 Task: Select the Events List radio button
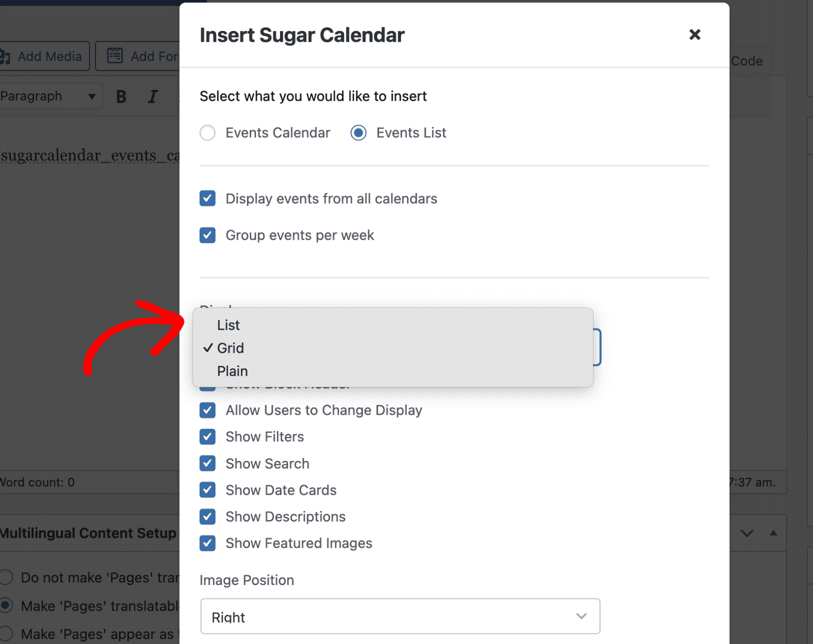point(358,133)
